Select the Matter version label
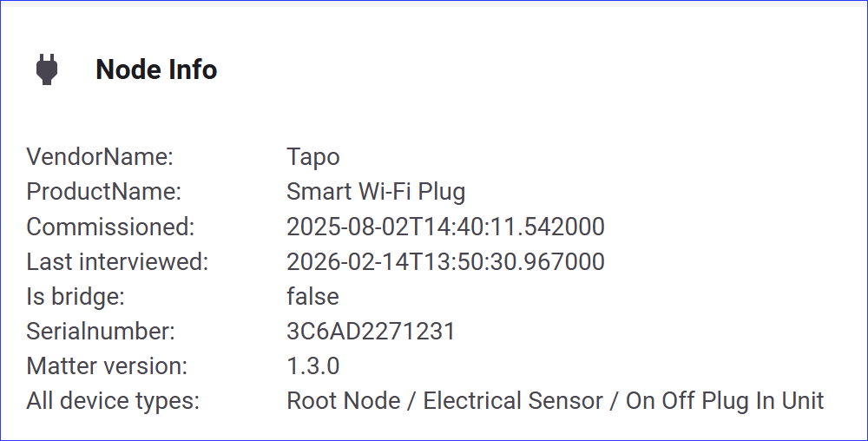The height and width of the screenshot is (441, 868). point(107,366)
